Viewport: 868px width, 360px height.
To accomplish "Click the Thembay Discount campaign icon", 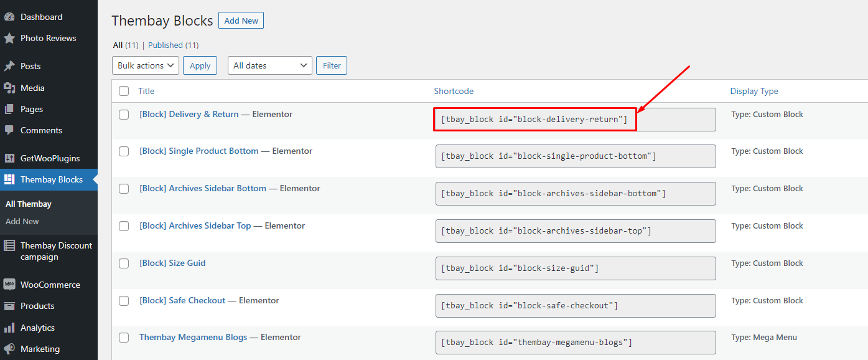I will [9, 245].
